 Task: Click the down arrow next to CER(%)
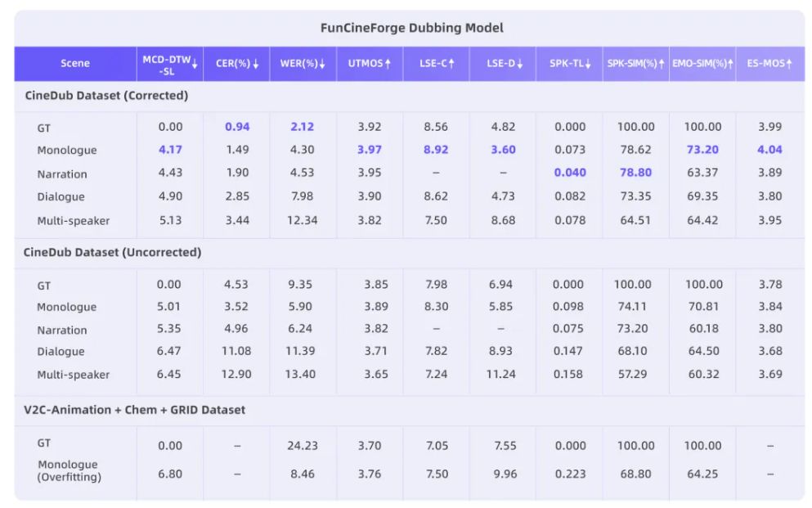(x=256, y=64)
